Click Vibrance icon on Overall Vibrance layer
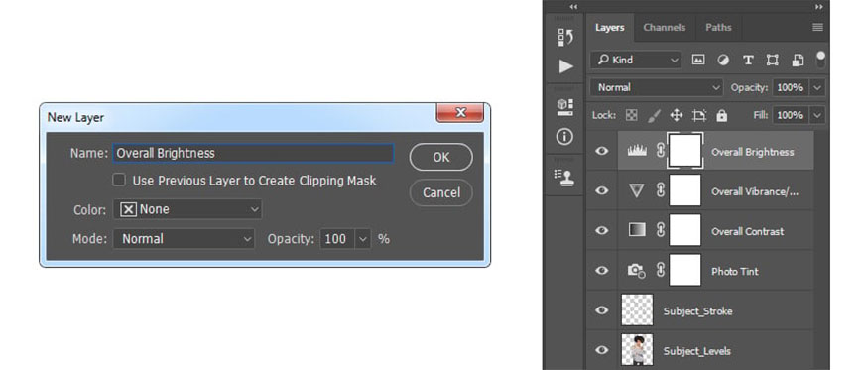This screenshot has height=370, width=868. tap(637, 190)
